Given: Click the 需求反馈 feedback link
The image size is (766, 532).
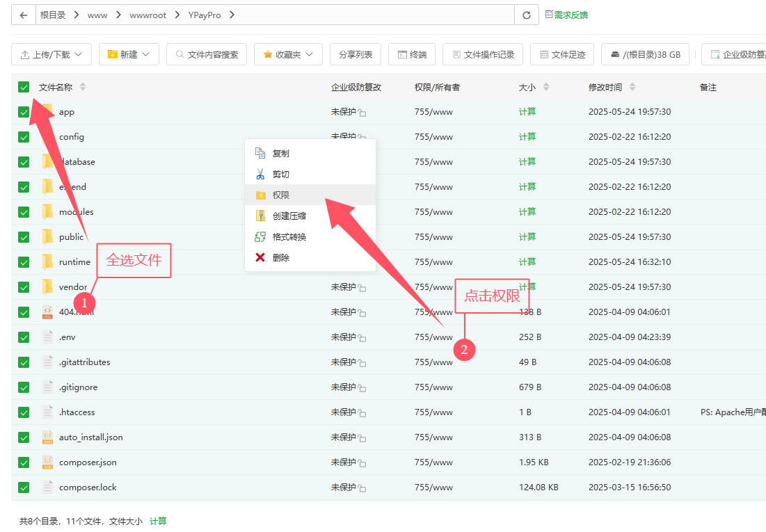Looking at the screenshot, I should pyautogui.click(x=567, y=15).
